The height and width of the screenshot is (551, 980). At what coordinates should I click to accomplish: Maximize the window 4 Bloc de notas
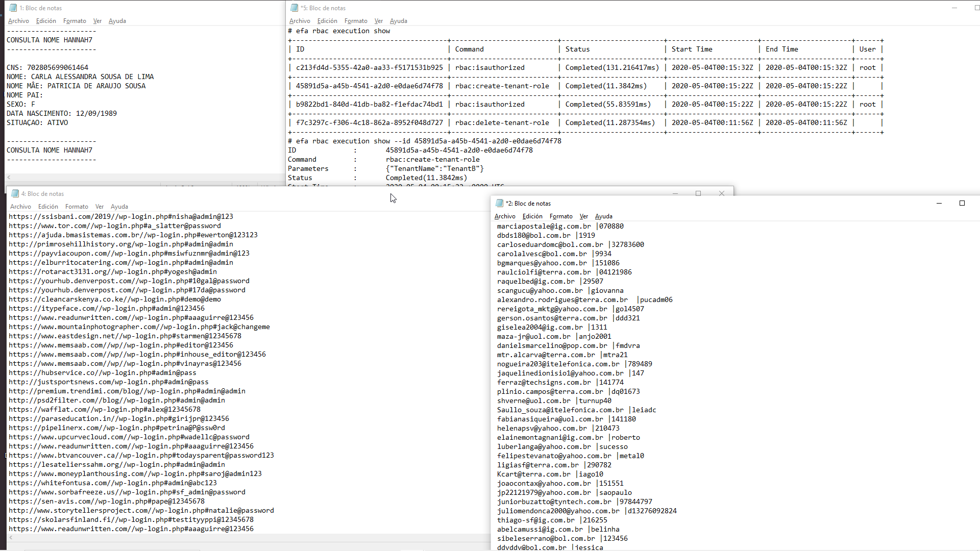[698, 193]
